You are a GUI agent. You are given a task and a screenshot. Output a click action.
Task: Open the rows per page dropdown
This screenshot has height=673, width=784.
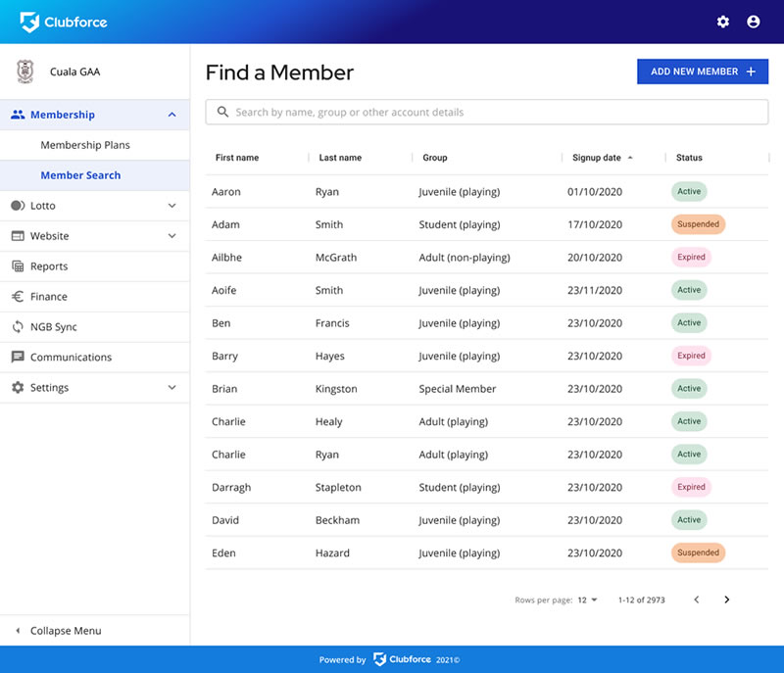coord(588,600)
